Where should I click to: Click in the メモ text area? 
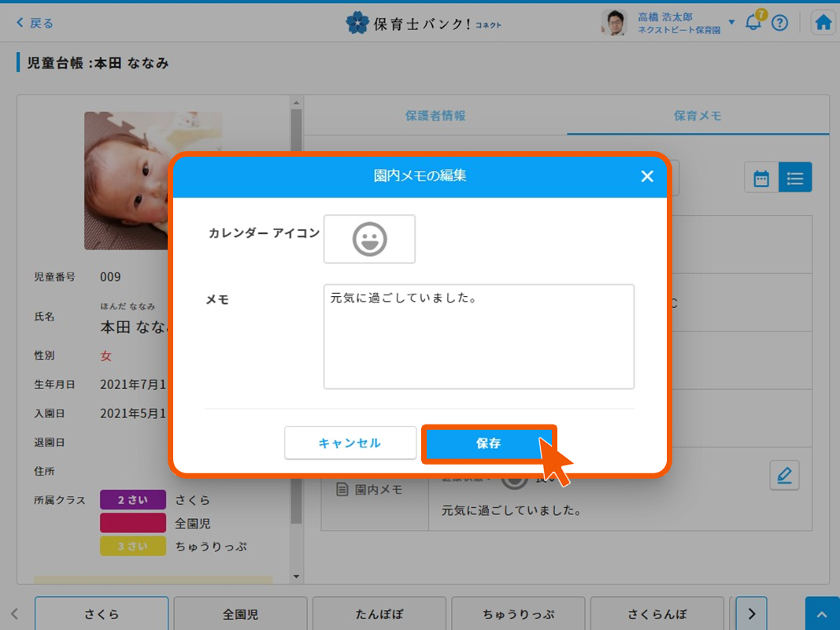click(x=479, y=336)
